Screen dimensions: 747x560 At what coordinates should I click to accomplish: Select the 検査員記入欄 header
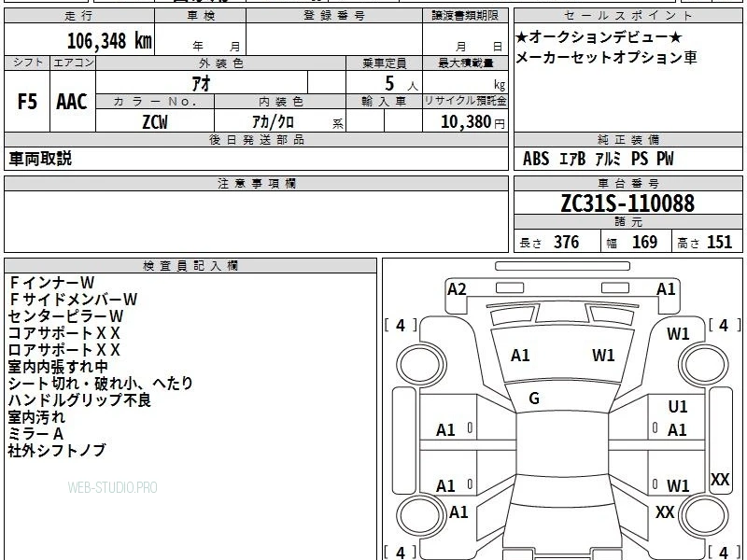(190, 266)
